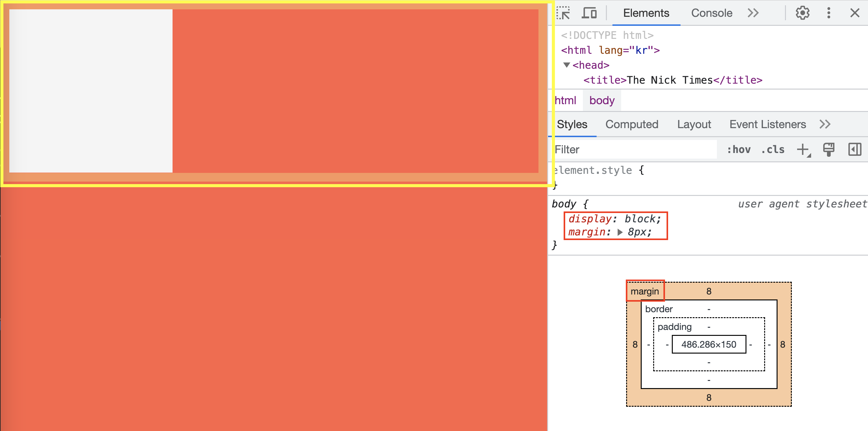Click the new style rule plus icon

click(x=803, y=150)
